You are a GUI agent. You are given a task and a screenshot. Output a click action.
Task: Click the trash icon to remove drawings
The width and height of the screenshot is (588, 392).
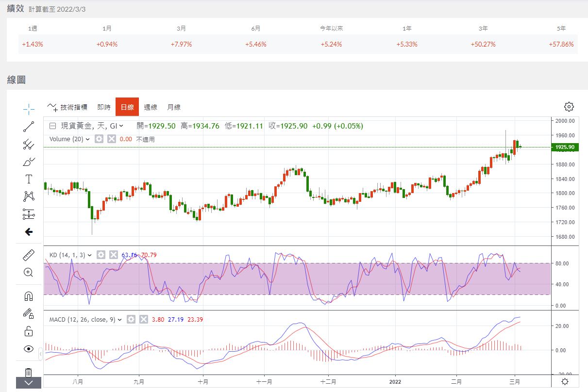click(29, 372)
